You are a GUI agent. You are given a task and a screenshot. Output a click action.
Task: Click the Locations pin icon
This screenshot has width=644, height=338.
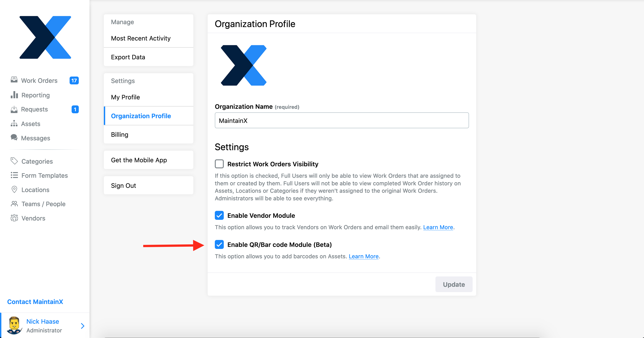pos(14,190)
